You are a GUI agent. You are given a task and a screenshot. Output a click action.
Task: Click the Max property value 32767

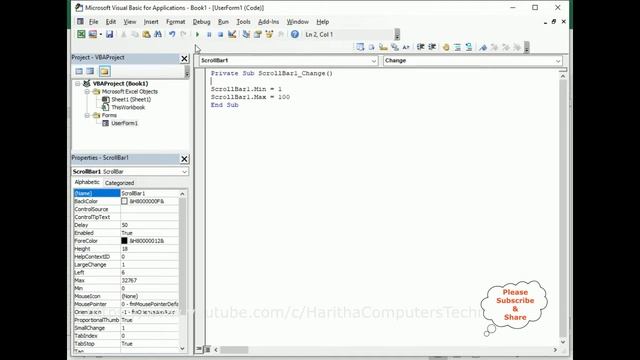point(149,280)
